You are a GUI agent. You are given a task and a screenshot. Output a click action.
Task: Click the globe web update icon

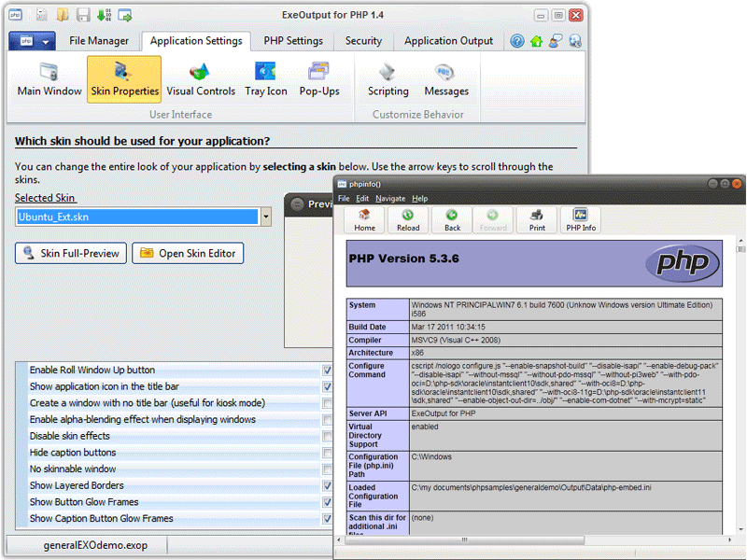coord(575,41)
